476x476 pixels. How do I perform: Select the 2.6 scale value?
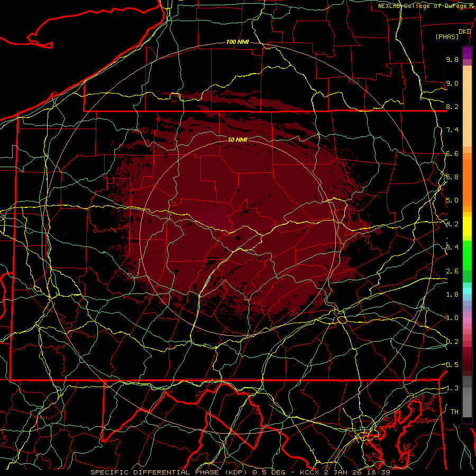(x=452, y=271)
